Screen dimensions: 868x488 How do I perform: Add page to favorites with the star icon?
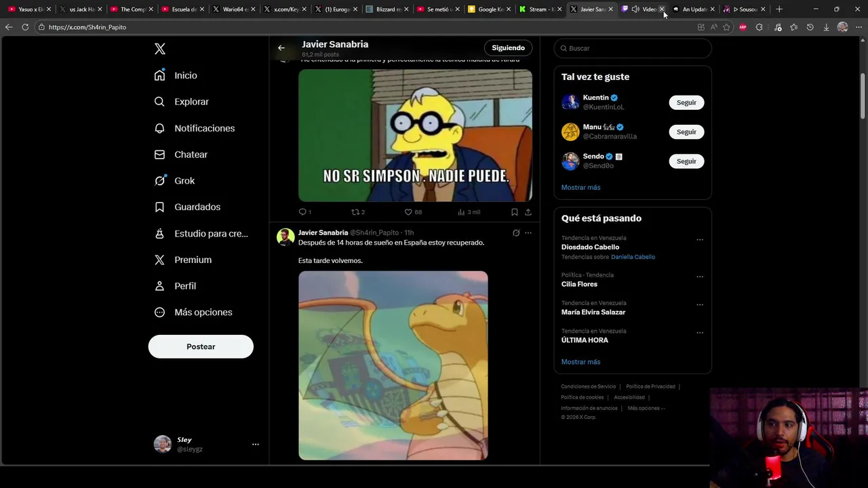point(726,27)
